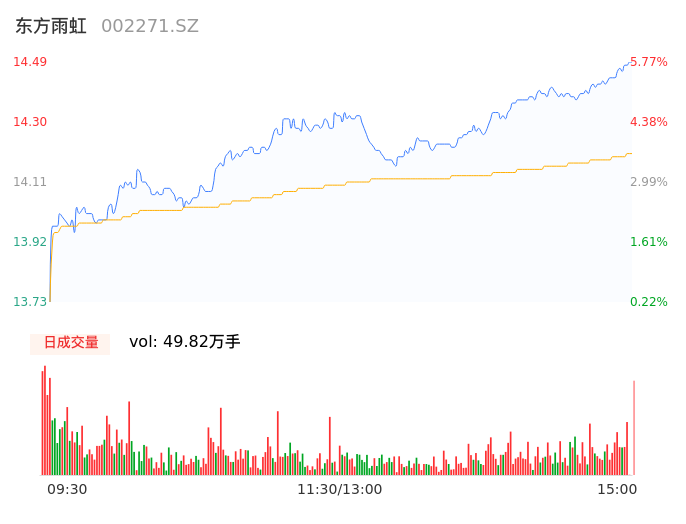
Task: Click the stock name 东方雨虹
Action: 51,26
